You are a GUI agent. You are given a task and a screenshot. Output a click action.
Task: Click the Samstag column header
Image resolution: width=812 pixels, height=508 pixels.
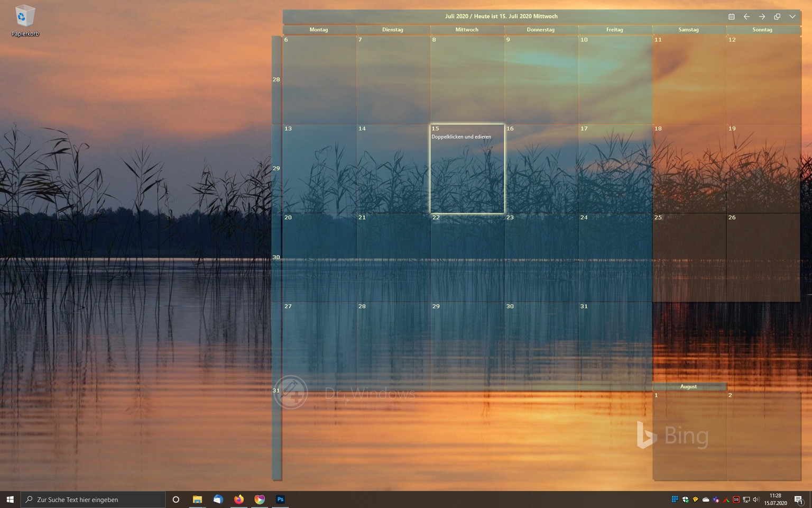689,30
